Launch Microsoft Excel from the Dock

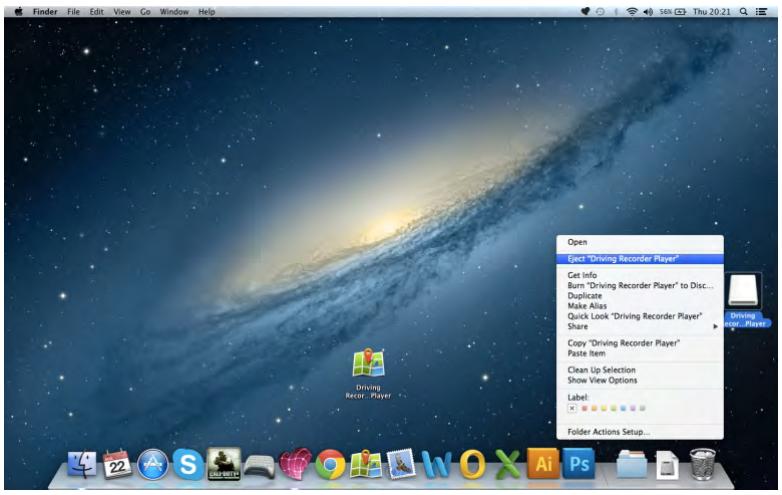click(x=508, y=465)
